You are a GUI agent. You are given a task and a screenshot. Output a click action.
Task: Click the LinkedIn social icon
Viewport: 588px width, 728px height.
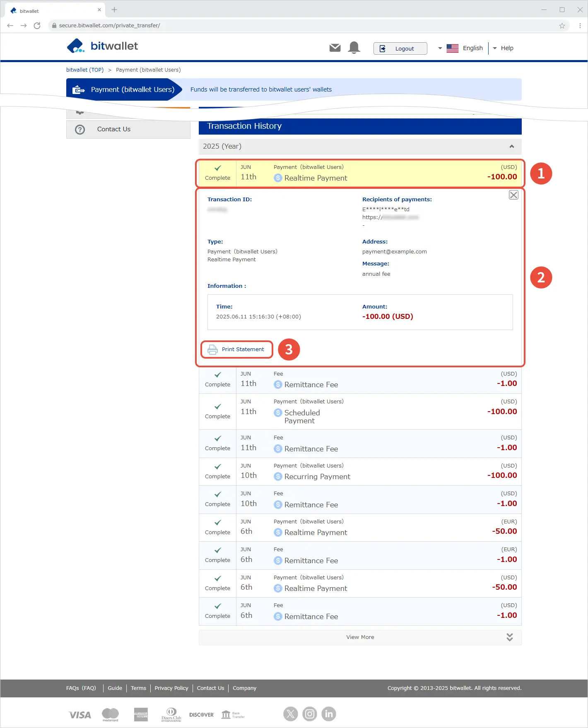(329, 714)
